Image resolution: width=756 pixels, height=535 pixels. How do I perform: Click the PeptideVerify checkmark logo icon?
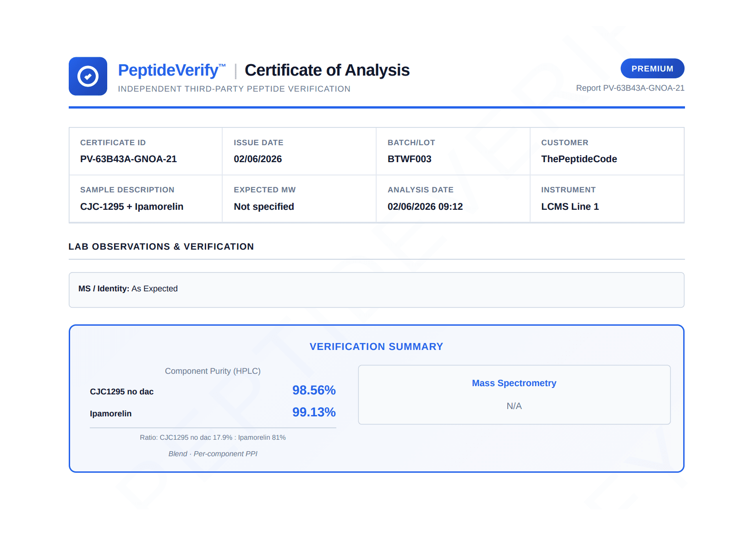(x=88, y=76)
